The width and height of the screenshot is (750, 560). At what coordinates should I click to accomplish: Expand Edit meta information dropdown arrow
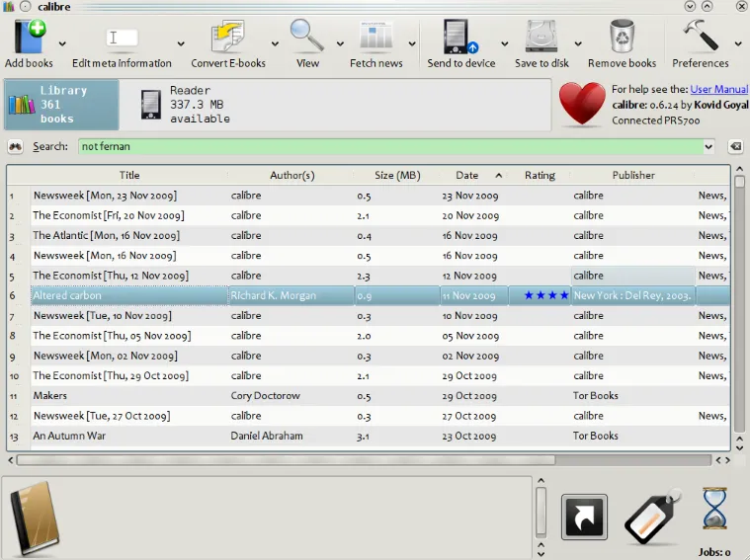pyautogui.click(x=181, y=44)
